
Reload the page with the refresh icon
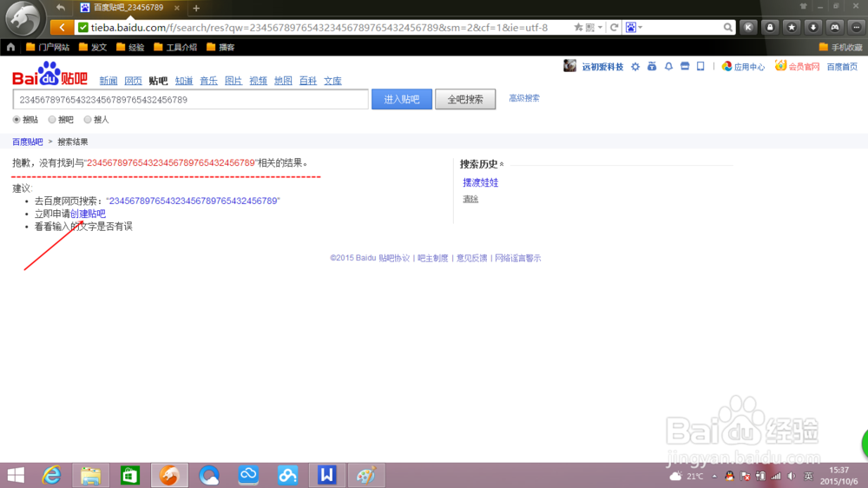(614, 27)
